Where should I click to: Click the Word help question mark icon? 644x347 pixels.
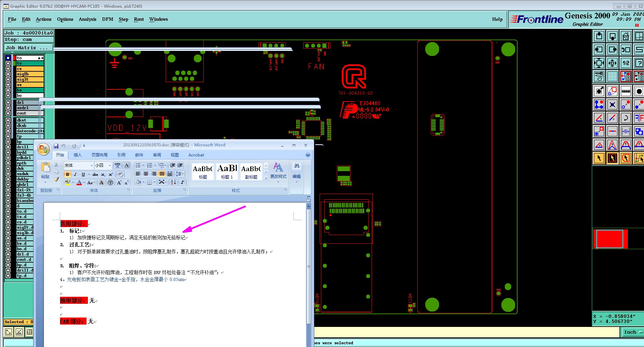(308, 155)
